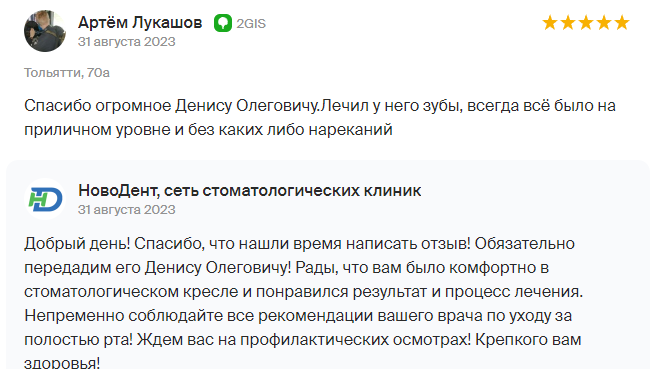Click the reply date below НовоДент

[x=127, y=209]
